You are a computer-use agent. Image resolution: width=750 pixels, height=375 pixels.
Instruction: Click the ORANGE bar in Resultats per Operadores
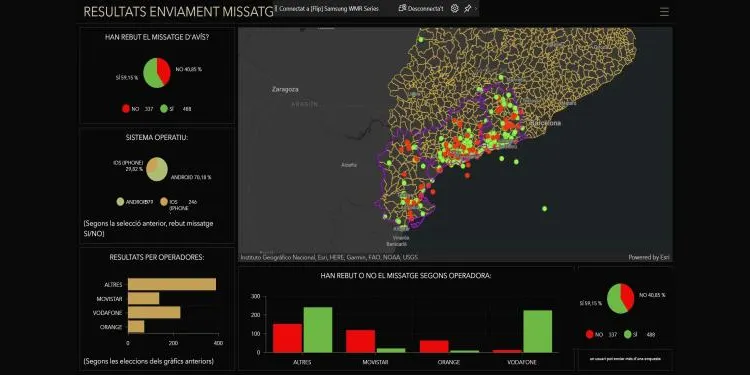tap(136, 327)
